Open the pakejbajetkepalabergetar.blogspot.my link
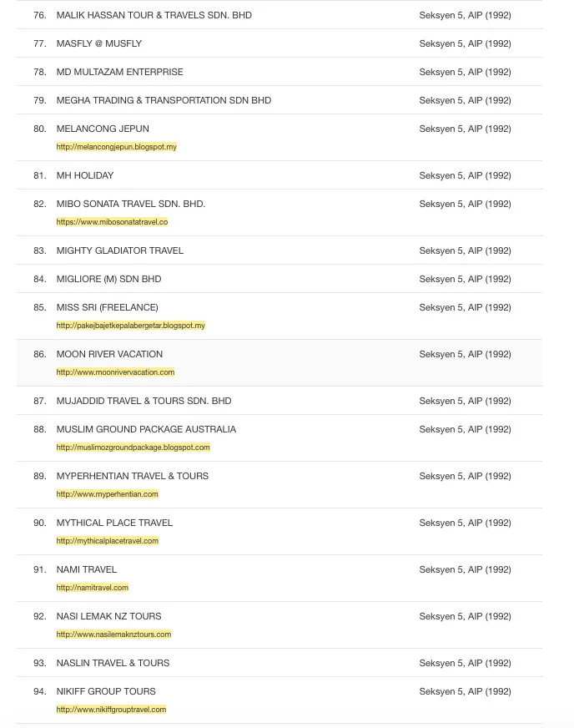574x728 pixels. pos(130,326)
